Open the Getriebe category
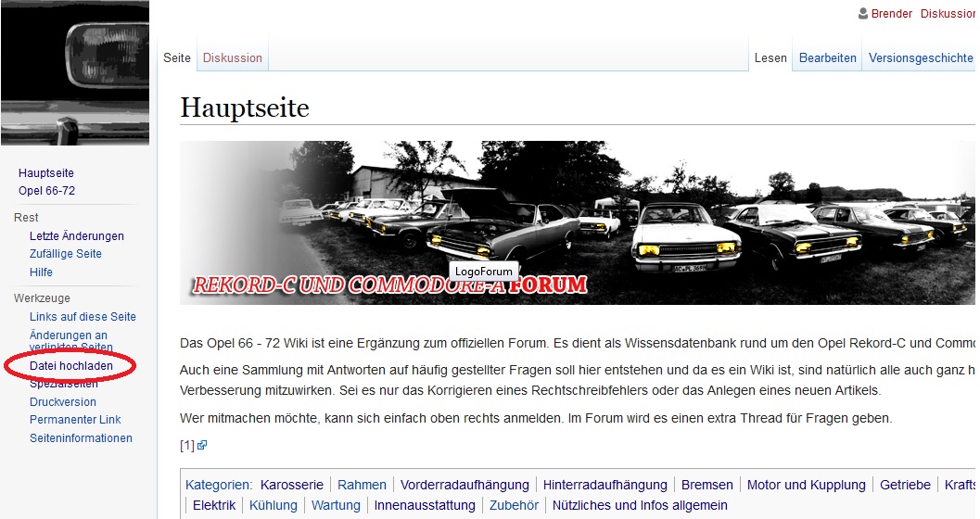 coord(905,485)
